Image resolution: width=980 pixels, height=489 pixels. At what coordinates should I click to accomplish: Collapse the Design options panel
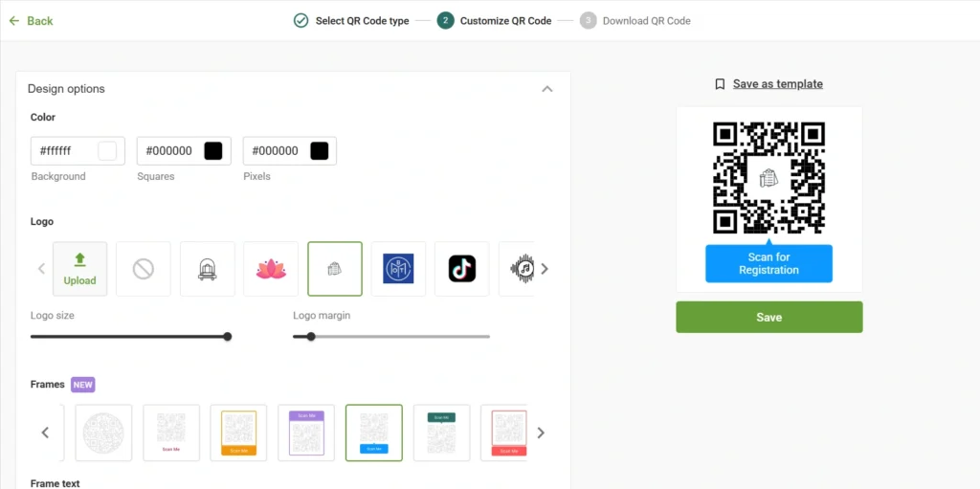(546, 89)
